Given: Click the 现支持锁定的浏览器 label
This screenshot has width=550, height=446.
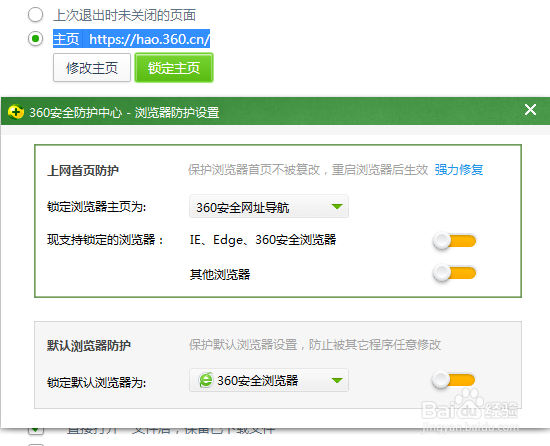Looking at the screenshot, I should click(x=105, y=240).
